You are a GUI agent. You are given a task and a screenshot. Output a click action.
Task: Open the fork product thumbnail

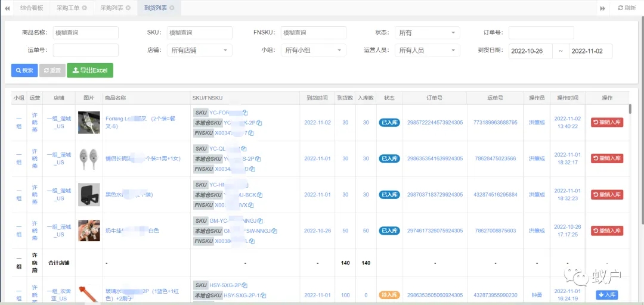89,122
